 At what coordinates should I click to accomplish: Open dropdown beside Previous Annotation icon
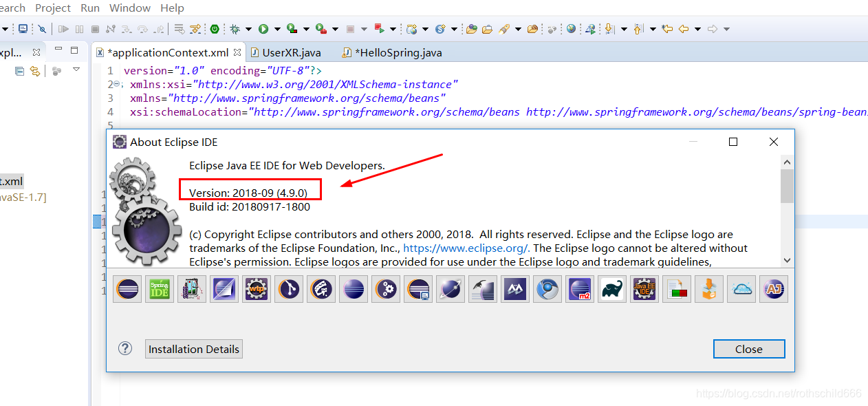point(653,29)
